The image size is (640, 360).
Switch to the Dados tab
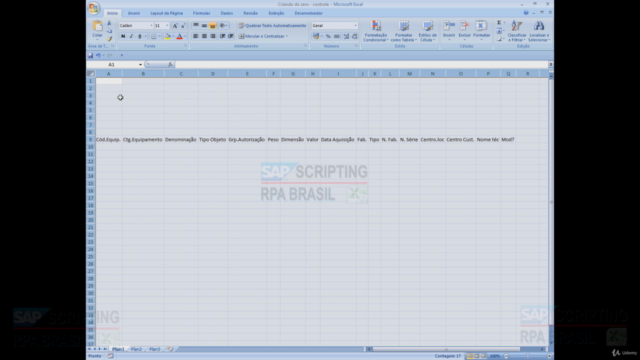tap(227, 13)
